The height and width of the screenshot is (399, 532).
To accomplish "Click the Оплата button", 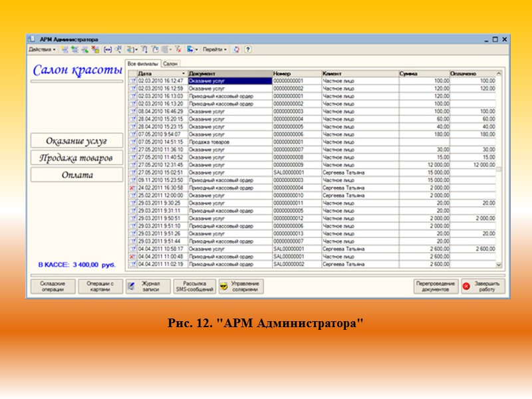I will pyautogui.click(x=76, y=175).
